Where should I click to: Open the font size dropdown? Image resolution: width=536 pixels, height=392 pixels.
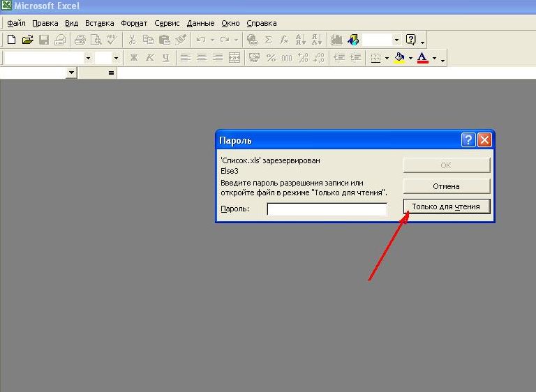116,58
